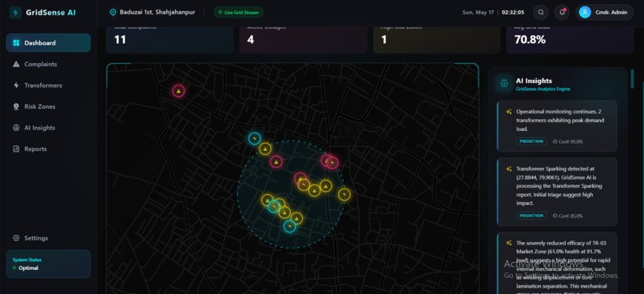Click the Conf: 95.0% confidence text

point(570,141)
